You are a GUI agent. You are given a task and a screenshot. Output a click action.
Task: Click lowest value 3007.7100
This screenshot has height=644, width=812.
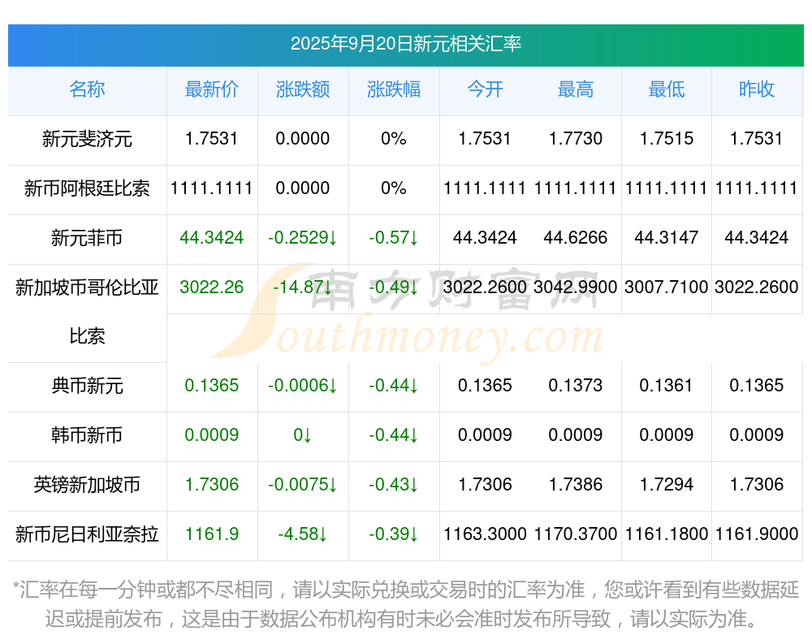tap(667, 287)
